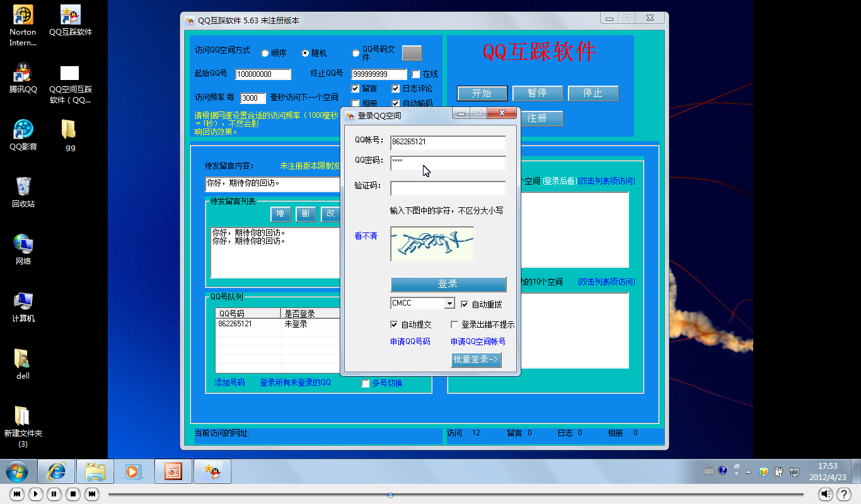Open the QQ互踩软件 desktop shortcut
861x504 pixels.
coord(71,21)
